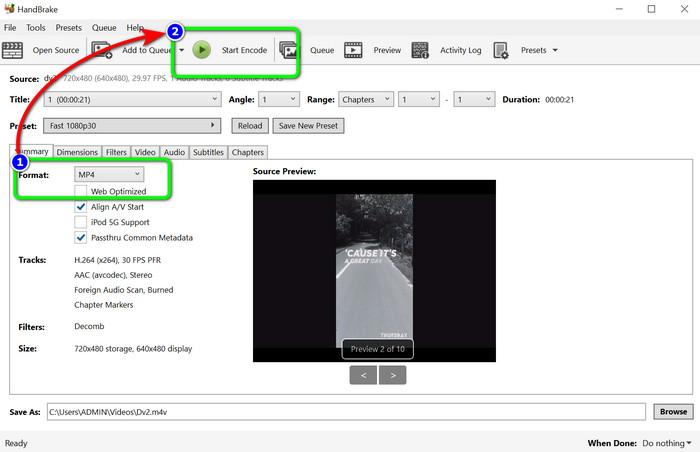
Task: Open the Tools menu
Action: point(36,28)
